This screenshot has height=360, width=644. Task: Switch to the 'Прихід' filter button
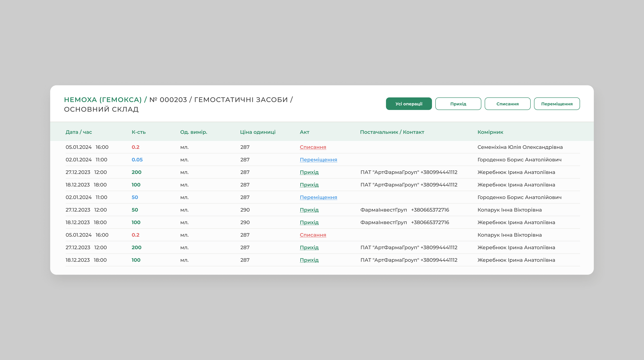[x=458, y=104]
